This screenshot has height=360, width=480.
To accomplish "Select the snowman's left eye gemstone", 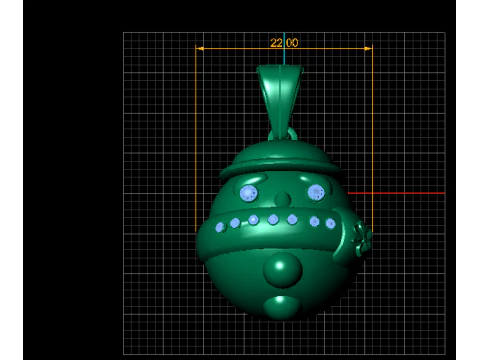I will (249, 193).
